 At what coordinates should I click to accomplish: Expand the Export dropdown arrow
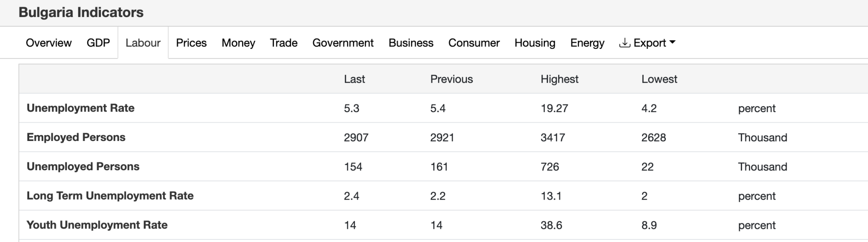672,42
